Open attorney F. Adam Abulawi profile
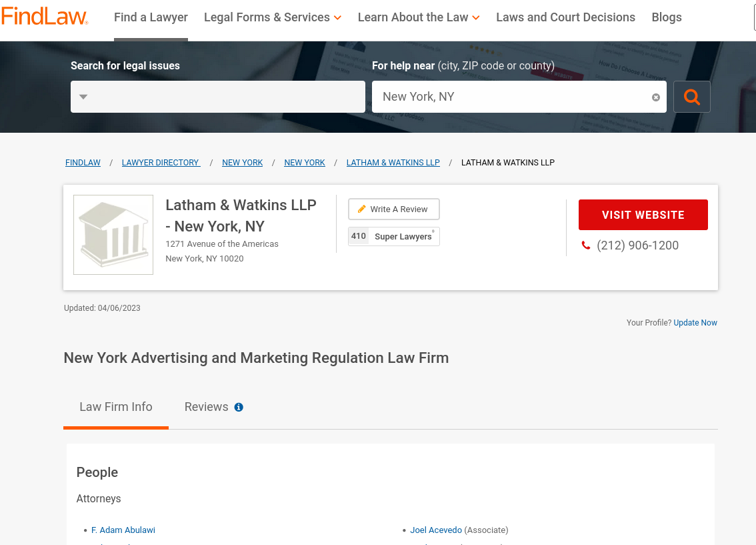The height and width of the screenshot is (545, 756). click(123, 530)
